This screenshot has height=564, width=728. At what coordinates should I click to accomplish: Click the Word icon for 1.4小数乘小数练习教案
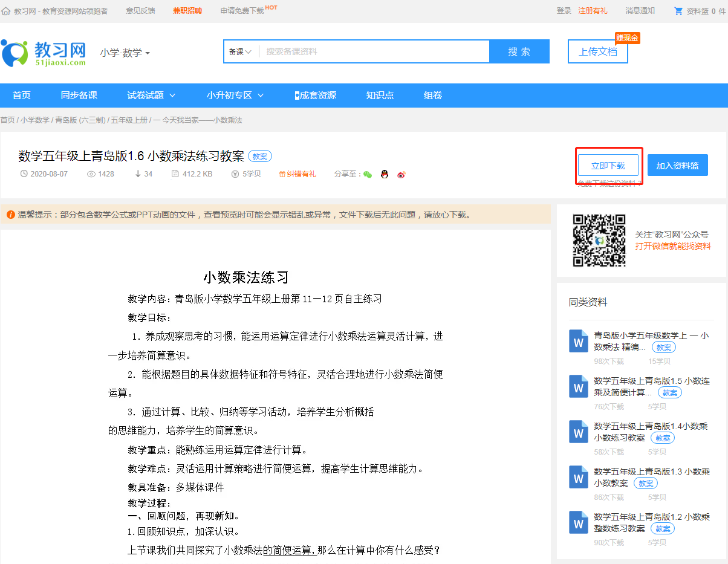click(579, 432)
